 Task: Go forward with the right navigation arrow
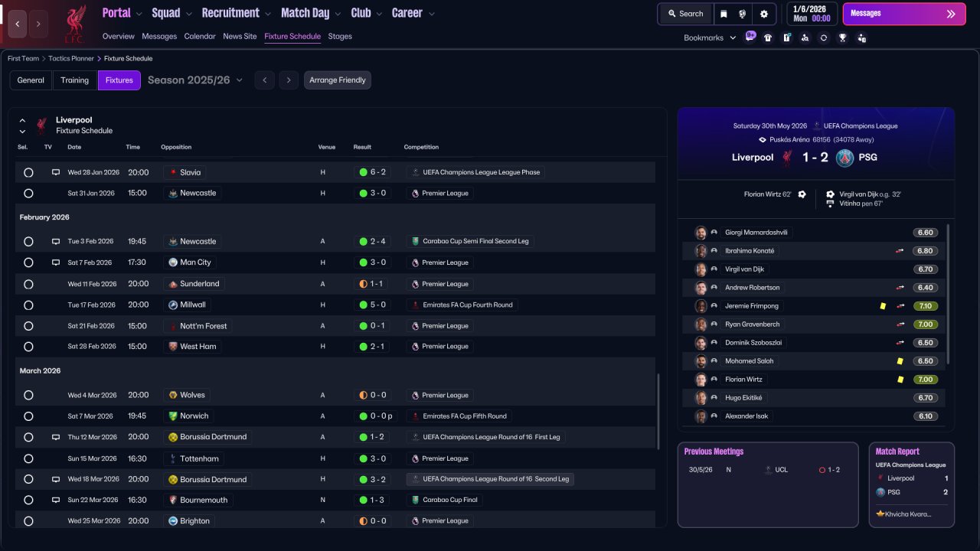click(x=38, y=24)
